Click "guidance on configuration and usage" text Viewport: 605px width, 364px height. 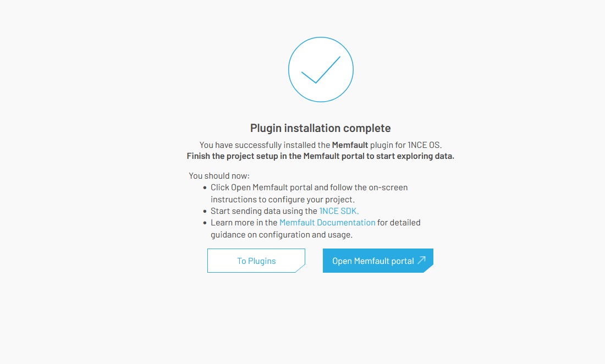coord(281,234)
